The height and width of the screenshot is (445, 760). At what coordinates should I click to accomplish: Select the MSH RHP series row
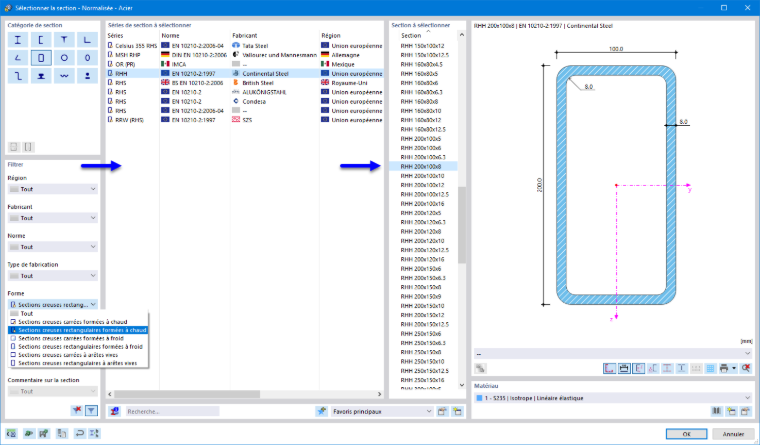(x=244, y=55)
